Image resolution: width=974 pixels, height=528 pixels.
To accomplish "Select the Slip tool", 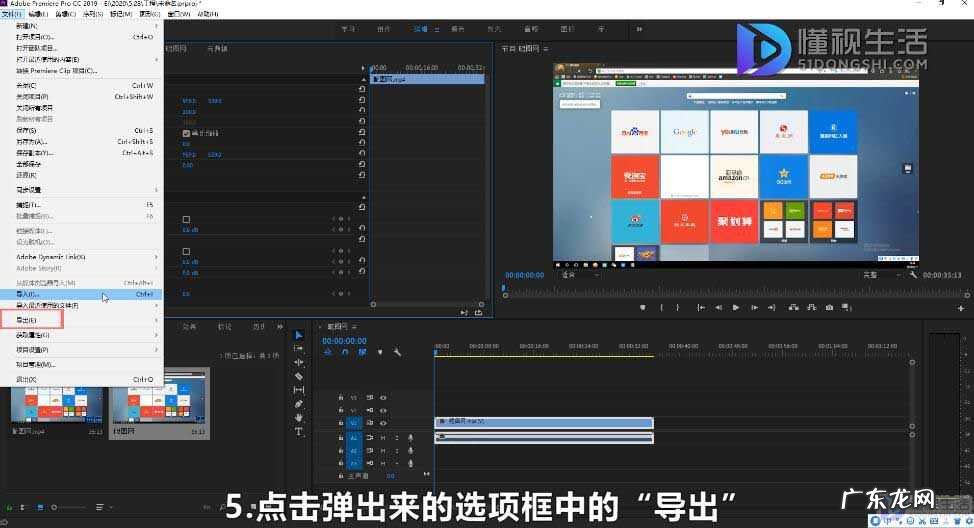I will click(x=299, y=390).
